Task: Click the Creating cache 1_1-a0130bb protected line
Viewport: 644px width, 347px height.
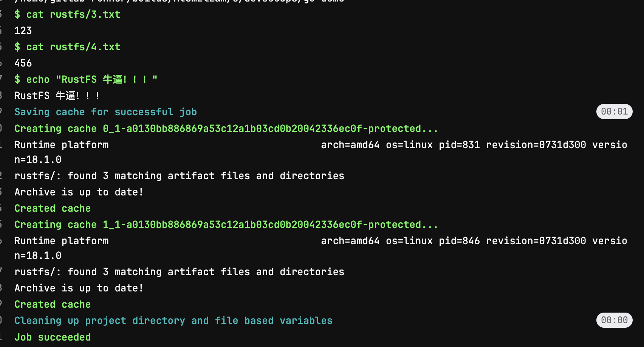Action: (x=226, y=225)
